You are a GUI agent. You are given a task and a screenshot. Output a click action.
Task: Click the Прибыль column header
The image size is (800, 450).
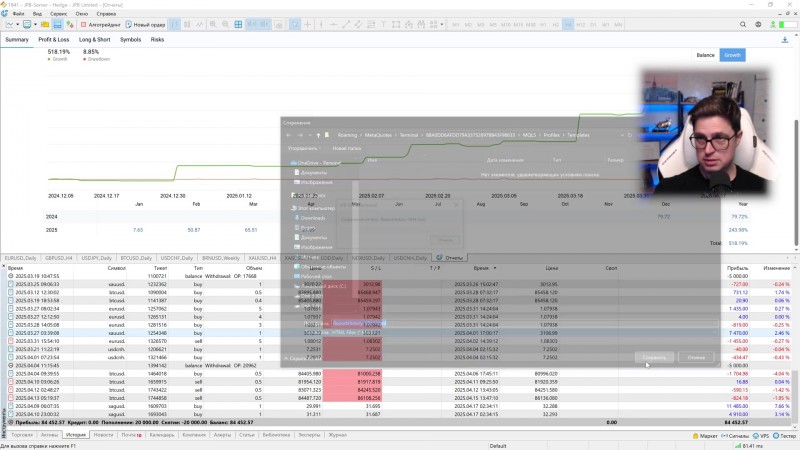[x=737, y=268]
